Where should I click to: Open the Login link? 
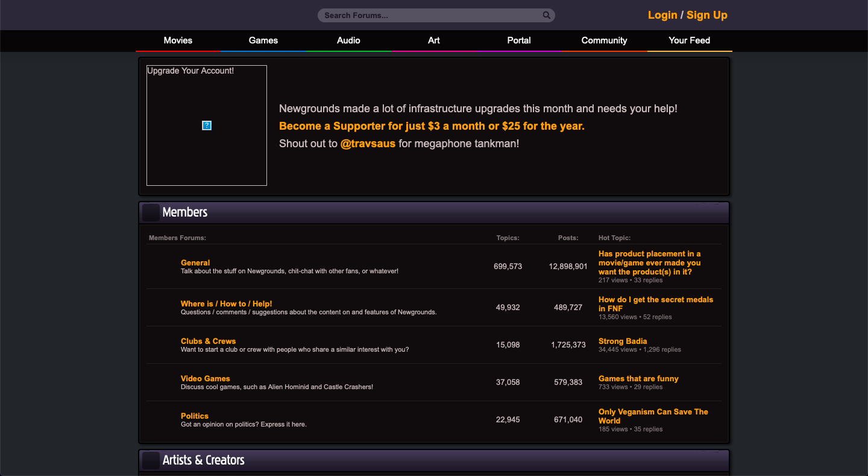point(662,15)
